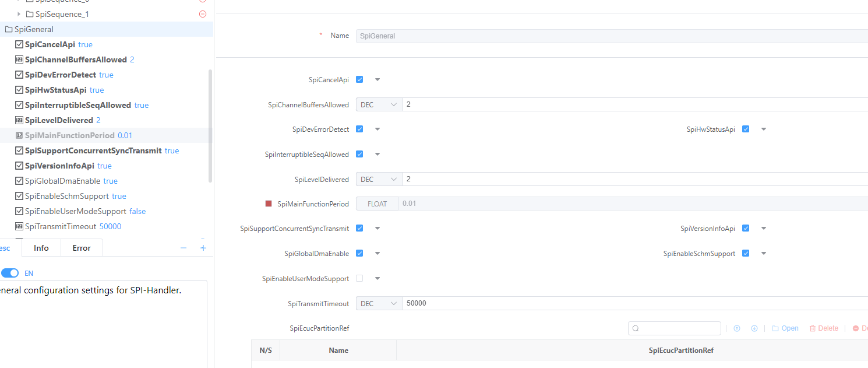
Task: Expand the SpiSequence_1 tree node
Action: coord(19,14)
